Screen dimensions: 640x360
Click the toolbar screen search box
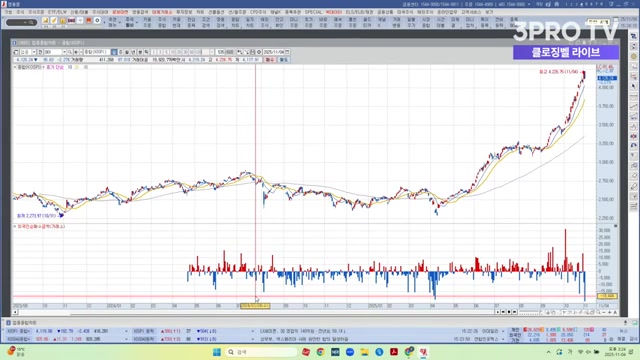point(21,22)
